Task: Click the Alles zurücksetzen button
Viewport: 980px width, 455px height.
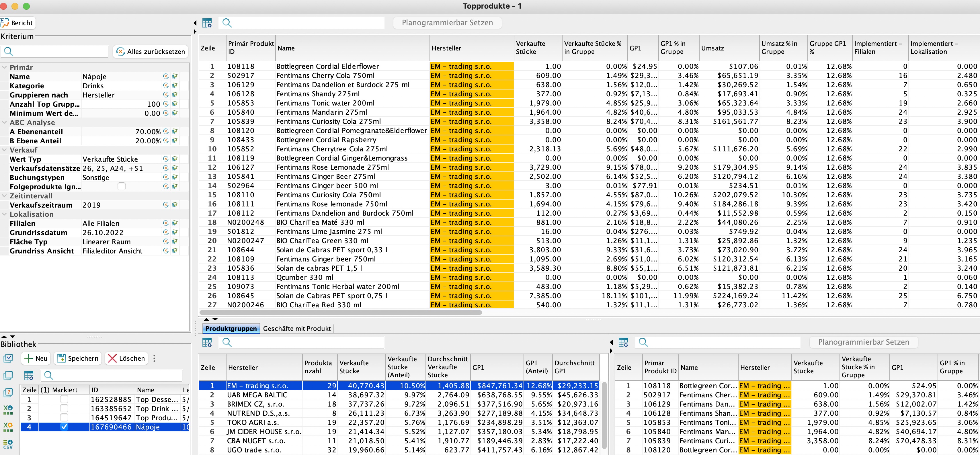Action: tap(151, 51)
